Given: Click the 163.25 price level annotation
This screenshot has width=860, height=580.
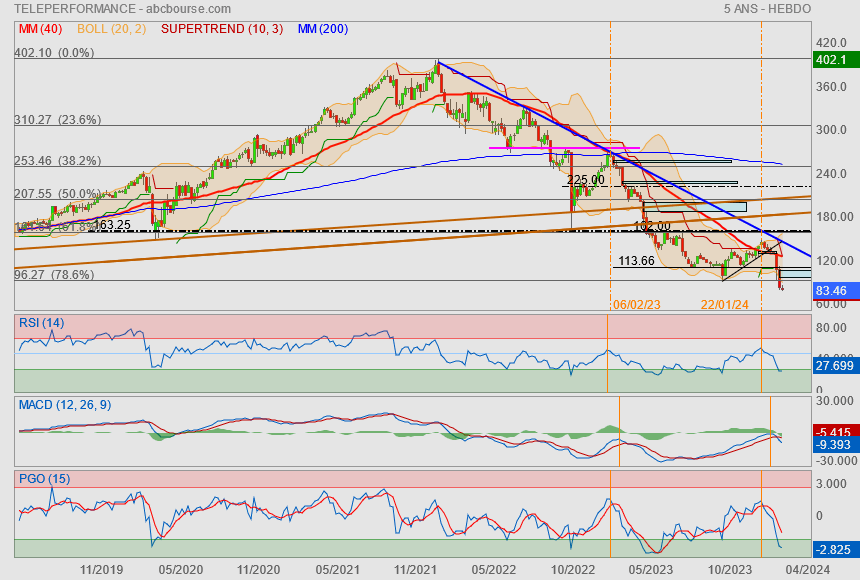Looking at the screenshot, I should [x=112, y=225].
